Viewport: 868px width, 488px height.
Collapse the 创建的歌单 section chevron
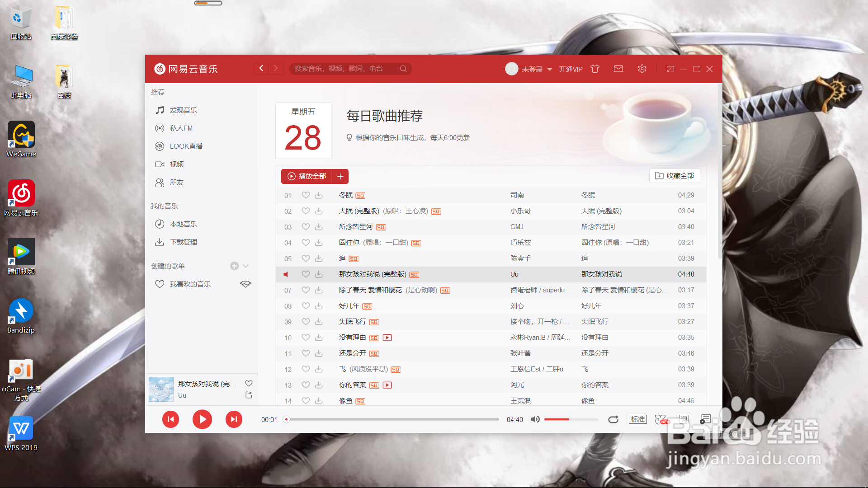[x=245, y=266]
